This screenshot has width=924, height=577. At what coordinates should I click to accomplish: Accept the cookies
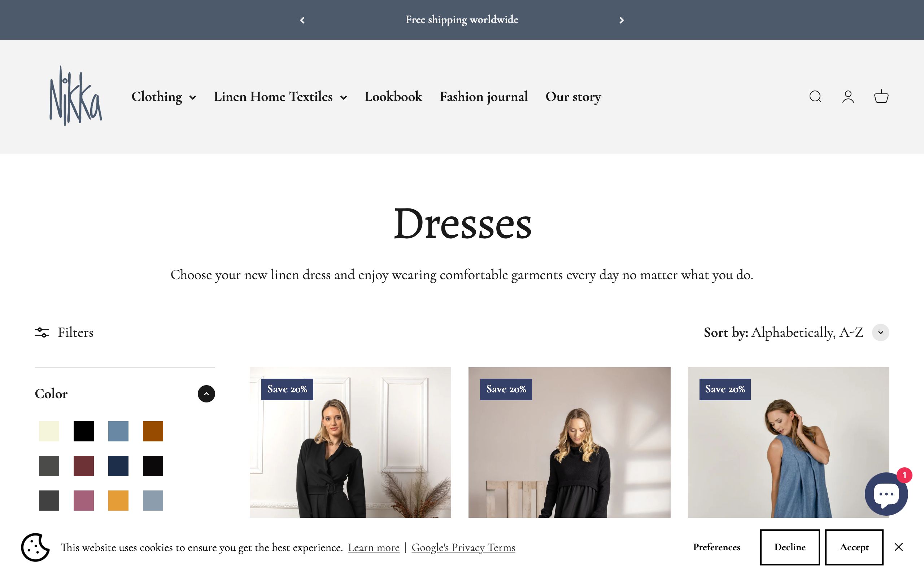coord(854,547)
